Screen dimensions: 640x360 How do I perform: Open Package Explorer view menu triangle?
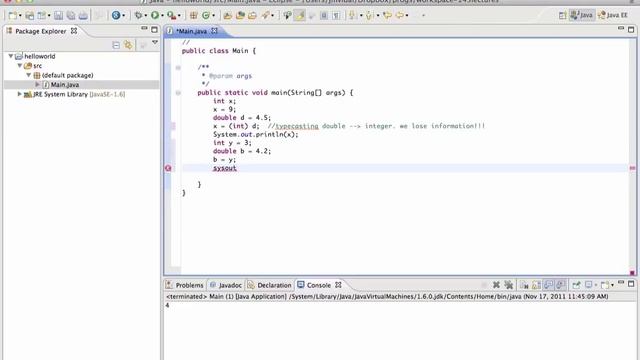[155, 42]
